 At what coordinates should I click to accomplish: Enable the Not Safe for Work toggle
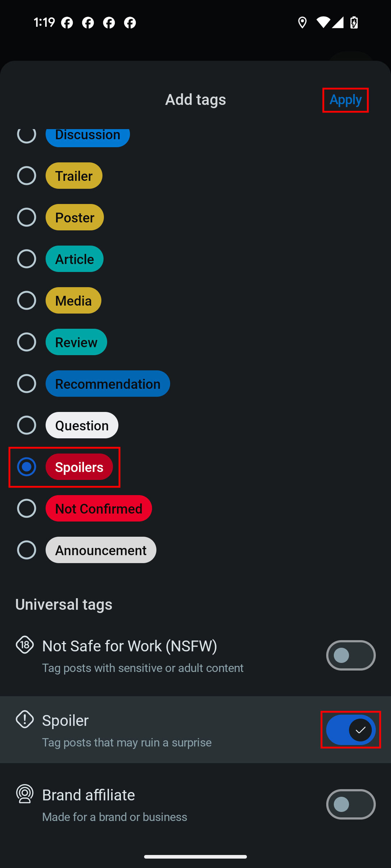[x=350, y=655]
